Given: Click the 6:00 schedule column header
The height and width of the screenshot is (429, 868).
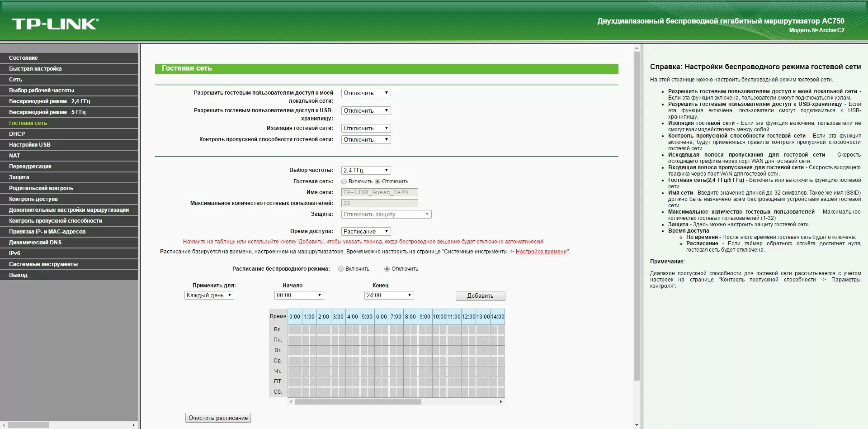Looking at the screenshot, I should [382, 317].
